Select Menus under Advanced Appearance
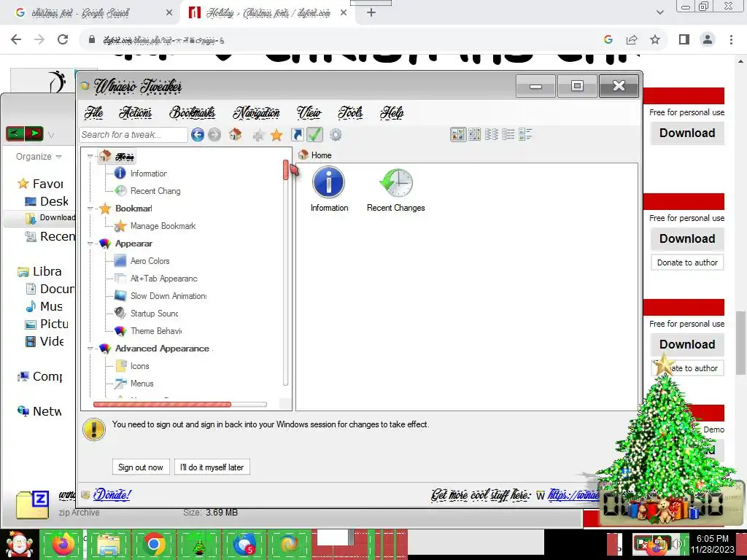The height and width of the screenshot is (560, 747). coord(142,384)
